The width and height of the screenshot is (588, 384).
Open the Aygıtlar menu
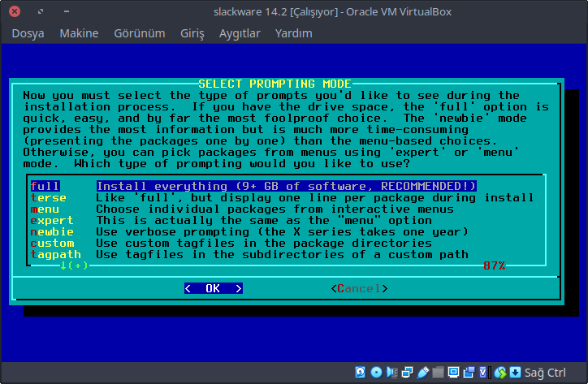click(240, 33)
